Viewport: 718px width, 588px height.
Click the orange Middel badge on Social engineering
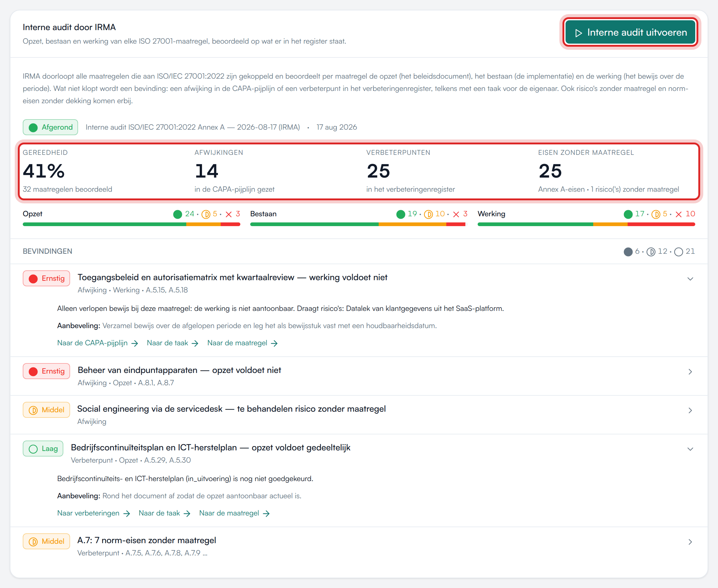pos(46,410)
